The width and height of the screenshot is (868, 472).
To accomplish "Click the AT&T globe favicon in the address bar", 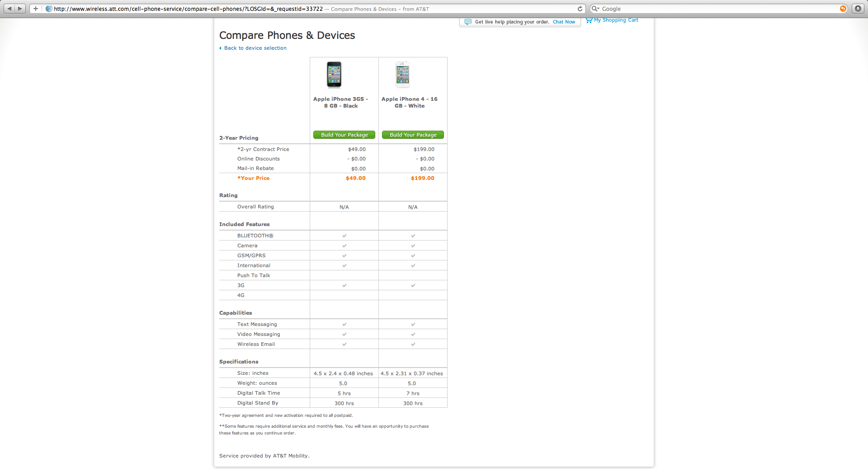I will [x=49, y=9].
